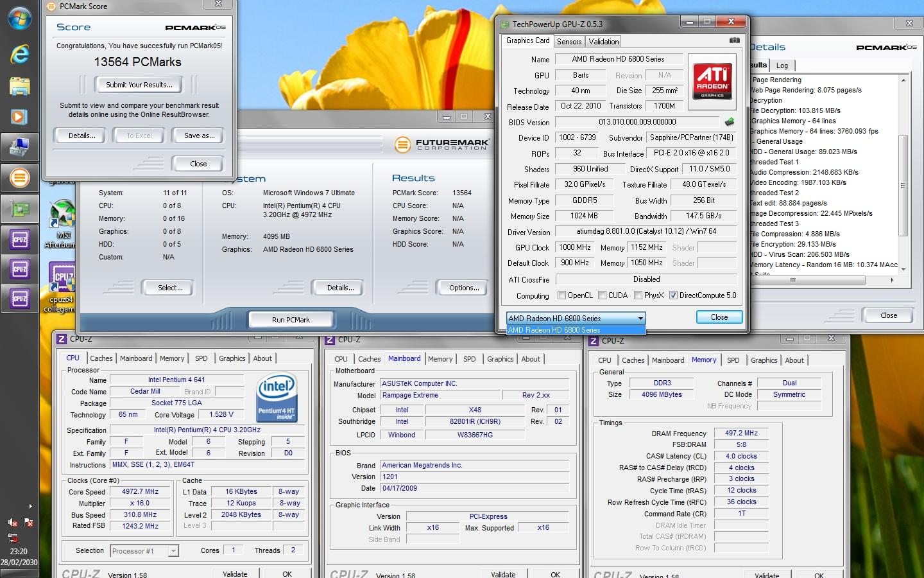Toggle the PhysX checkbox

point(638,295)
